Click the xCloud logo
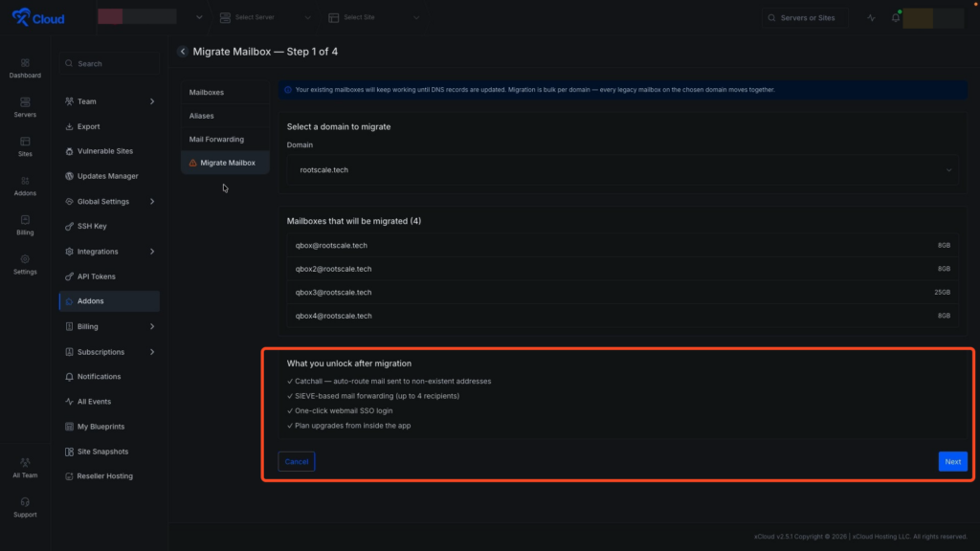The image size is (980, 551). click(38, 17)
